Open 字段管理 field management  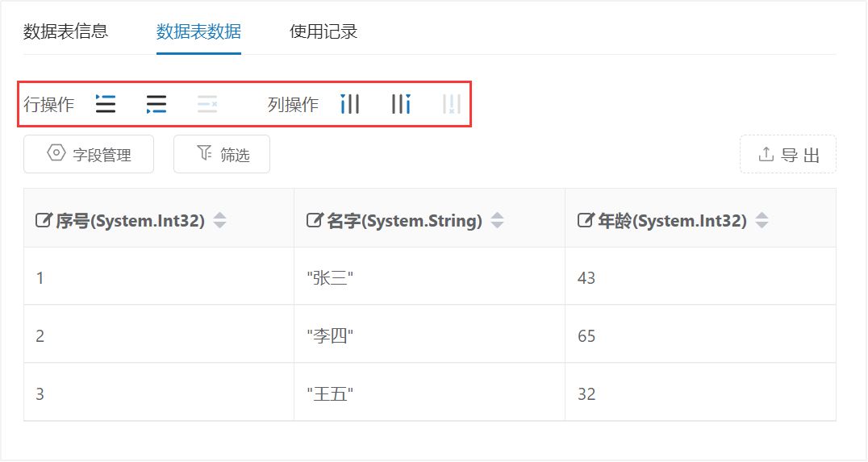coord(89,154)
